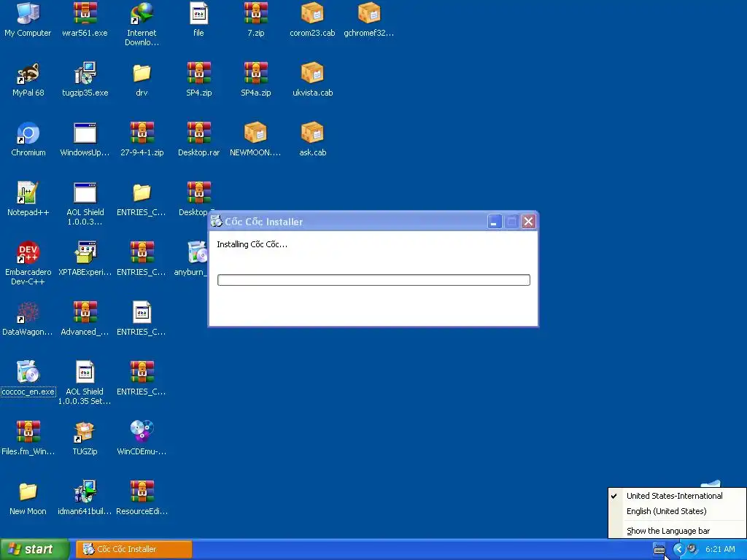Open the Start menu
This screenshot has width=747, height=560.
34,549
